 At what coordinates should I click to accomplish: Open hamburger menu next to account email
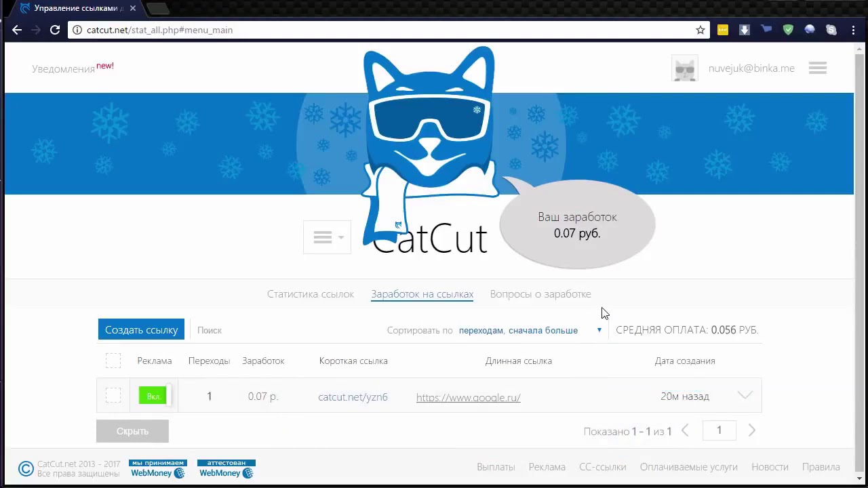[818, 68]
